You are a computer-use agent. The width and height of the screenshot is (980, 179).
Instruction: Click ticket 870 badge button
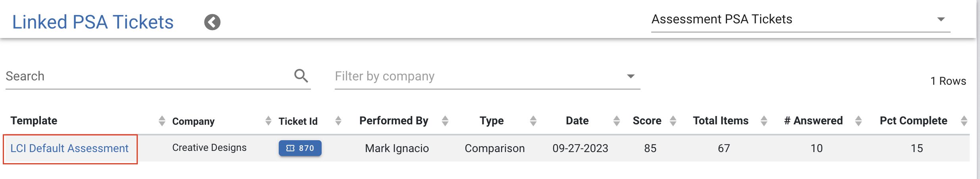point(300,148)
